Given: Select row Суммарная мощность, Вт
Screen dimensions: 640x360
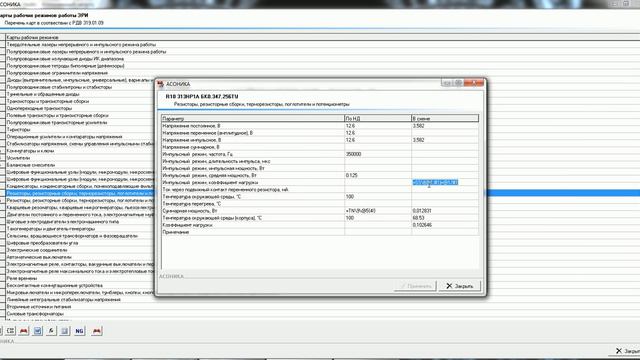Looking at the screenshot, I should pos(320,211).
